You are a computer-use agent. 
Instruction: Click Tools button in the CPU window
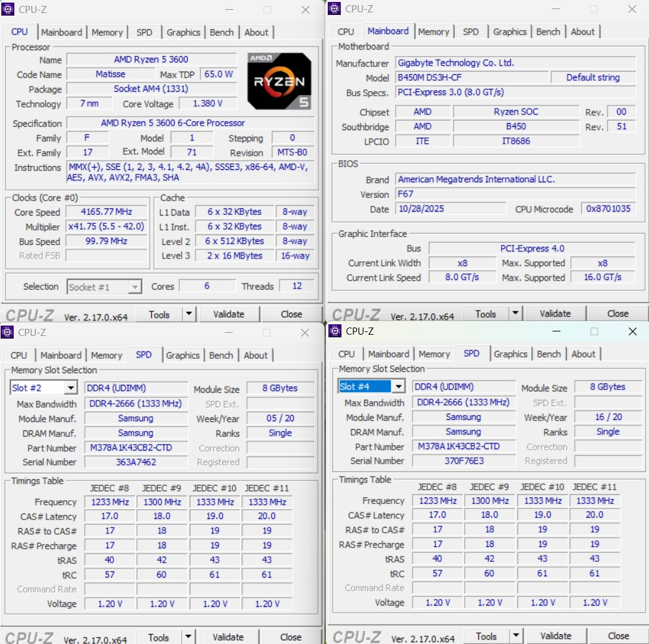pos(160,315)
